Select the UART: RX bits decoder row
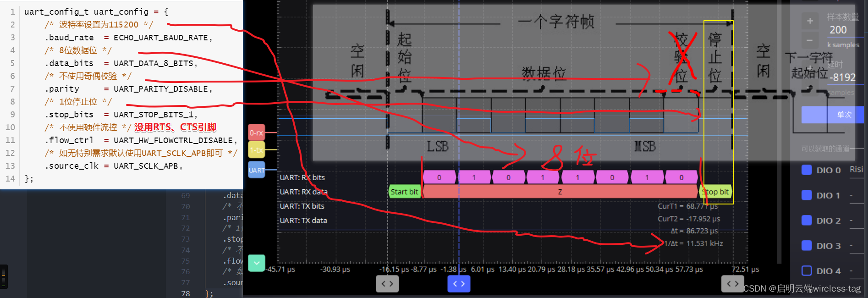Viewport: 868px width, 298px height. point(302,177)
